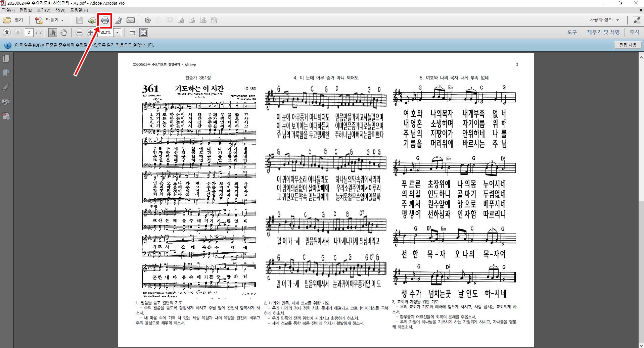This screenshot has height=348, width=644.
Task: Click the vertical scrollbar thumb
Action: pyautogui.click(x=641, y=272)
